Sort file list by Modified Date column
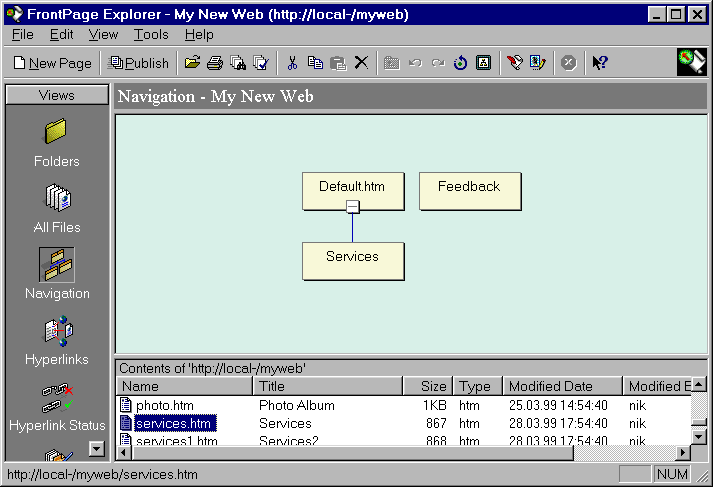 [x=561, y=386]
